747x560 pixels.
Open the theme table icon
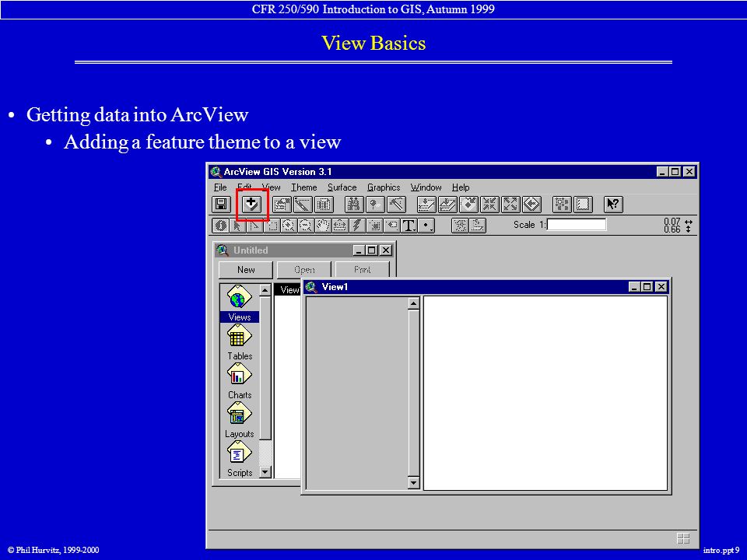tap(324, 205)
